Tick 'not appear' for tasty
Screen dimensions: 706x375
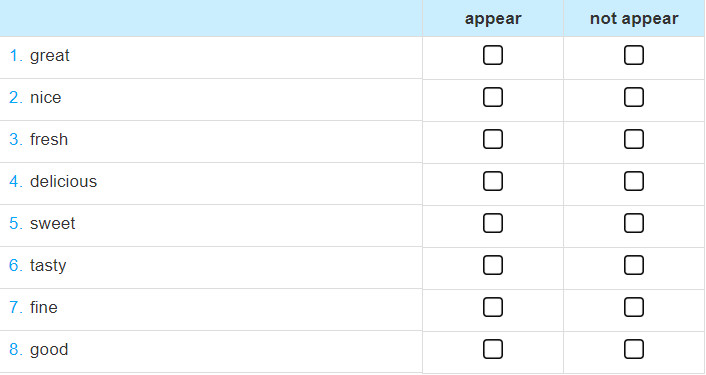coord(634,265)
